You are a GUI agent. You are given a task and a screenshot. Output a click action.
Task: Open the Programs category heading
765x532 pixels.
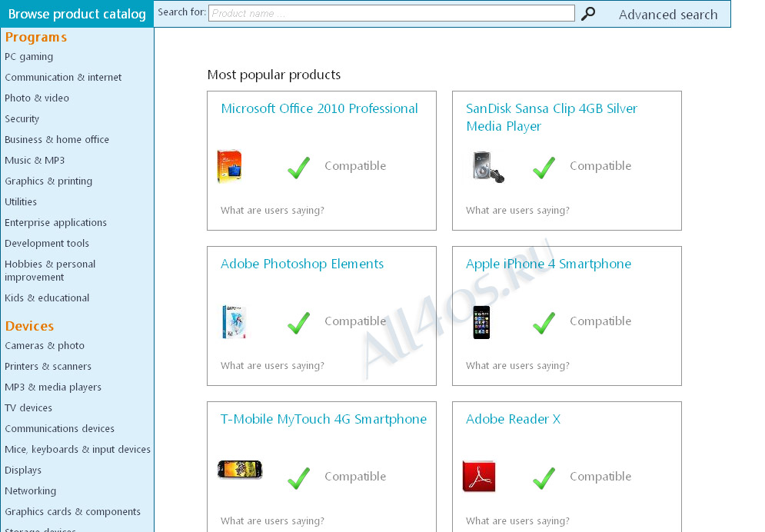pos(36,37)
